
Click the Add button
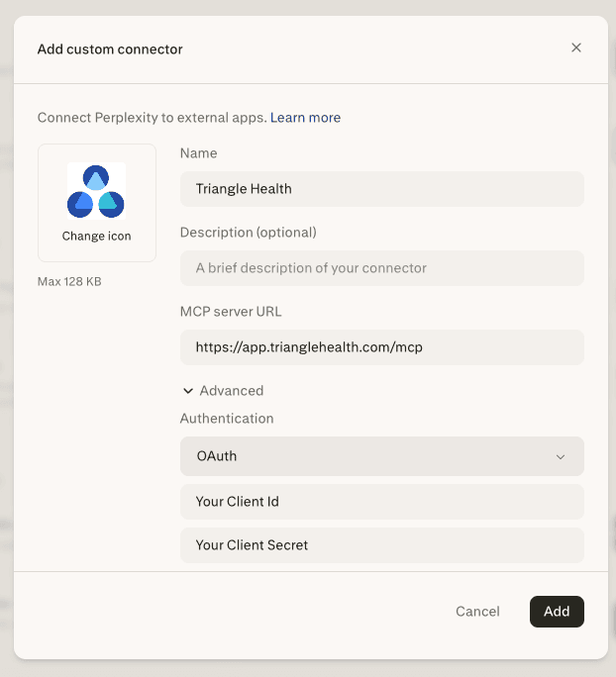[x=557, y=612]
